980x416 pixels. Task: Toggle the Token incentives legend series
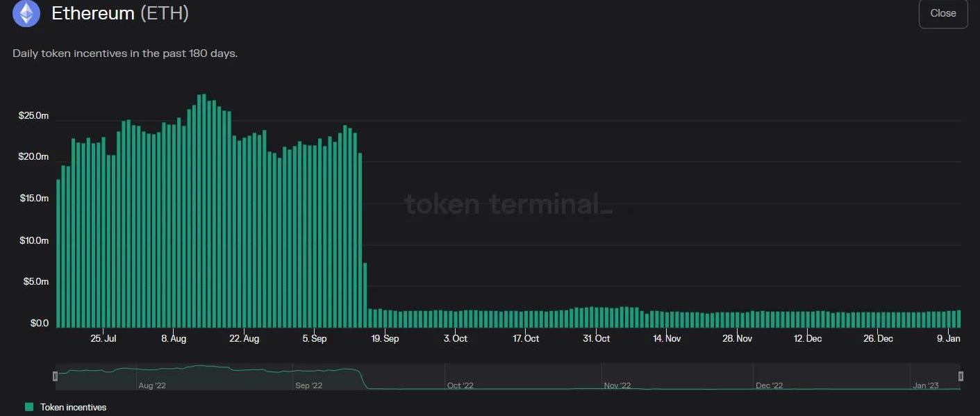(x=73, y=408)
